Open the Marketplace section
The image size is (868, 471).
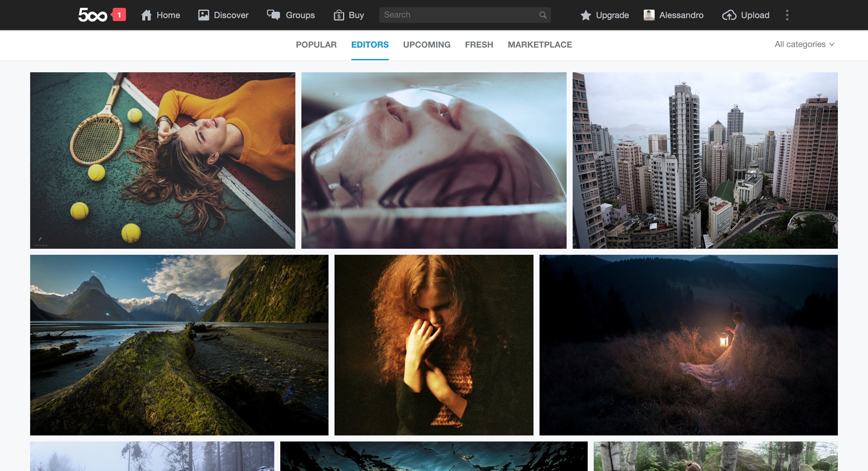click(539, 45)
